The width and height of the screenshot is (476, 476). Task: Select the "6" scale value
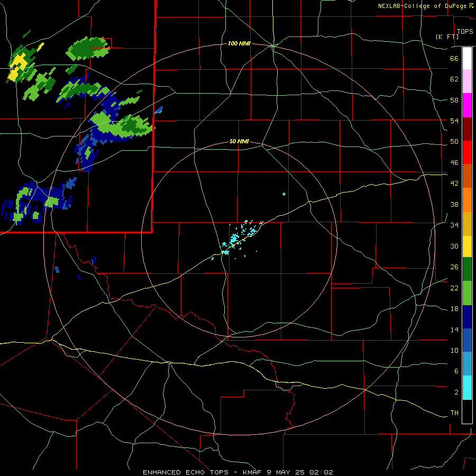(x=456, y=371)
